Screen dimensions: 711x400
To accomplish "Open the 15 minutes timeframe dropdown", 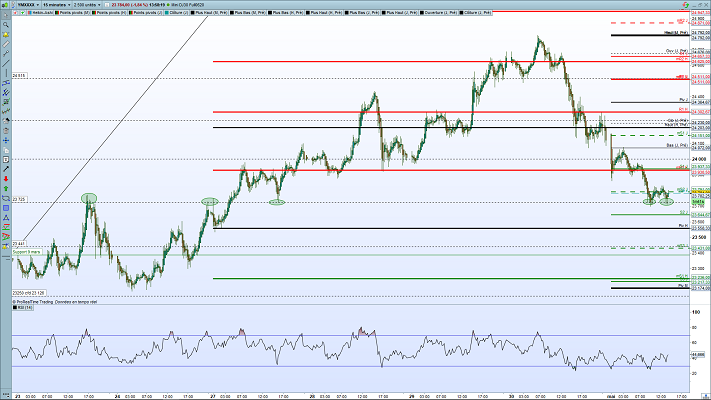I will (57, 5).
